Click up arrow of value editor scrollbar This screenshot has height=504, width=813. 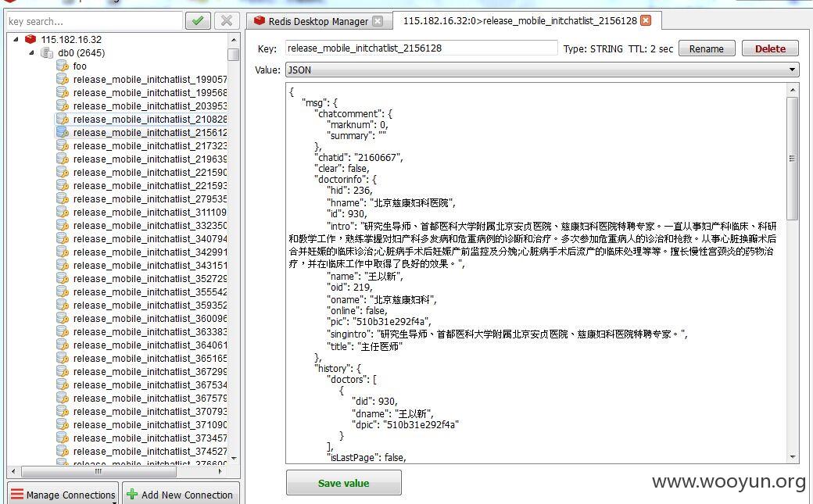(x=792, y=90)
